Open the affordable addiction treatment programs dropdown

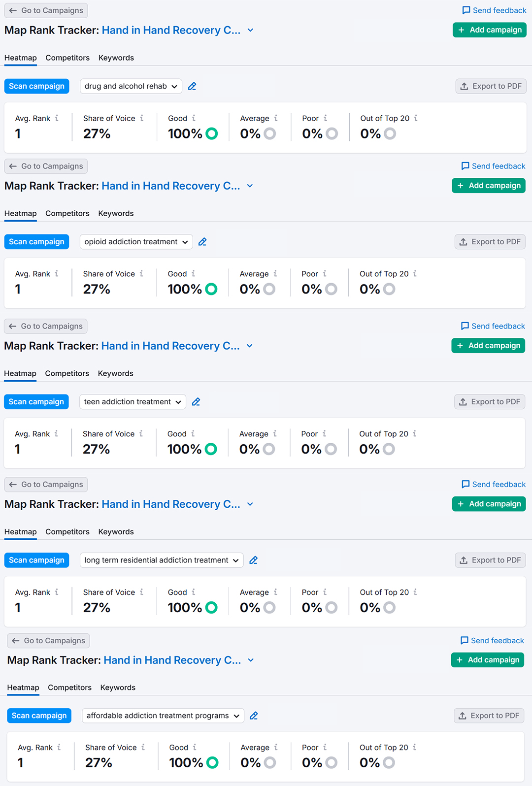163,716
